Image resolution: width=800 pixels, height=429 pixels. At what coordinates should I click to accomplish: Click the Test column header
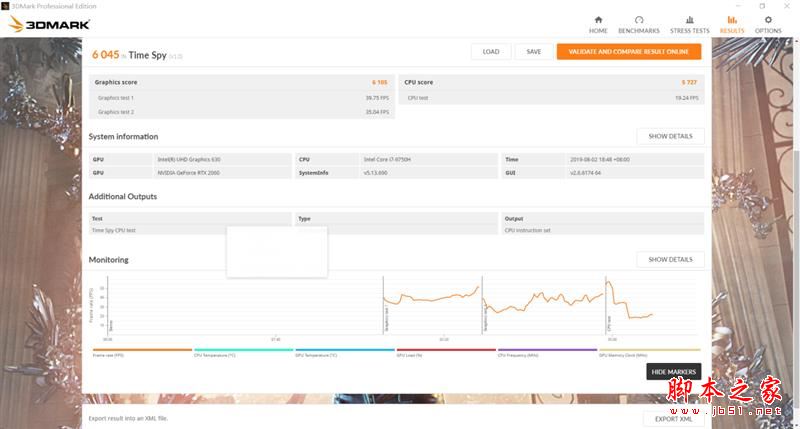[x=97, y=219]
